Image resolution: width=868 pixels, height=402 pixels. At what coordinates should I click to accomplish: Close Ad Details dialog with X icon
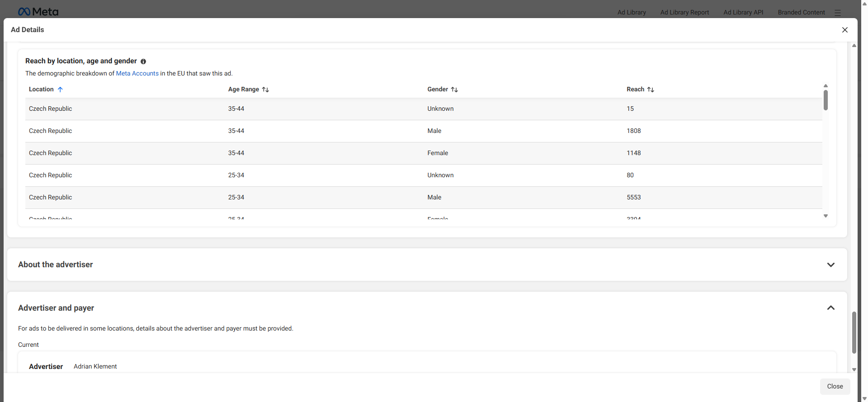(x=845, y=30)
